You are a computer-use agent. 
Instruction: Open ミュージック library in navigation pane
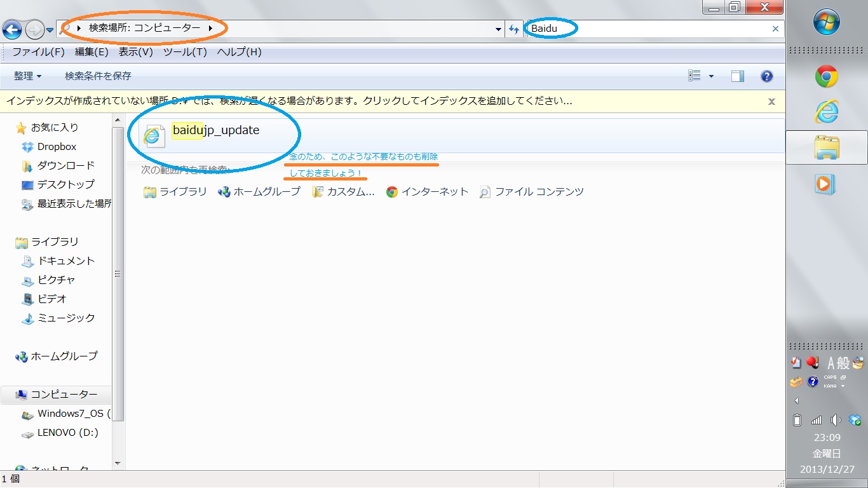click(x=66, y=318)
